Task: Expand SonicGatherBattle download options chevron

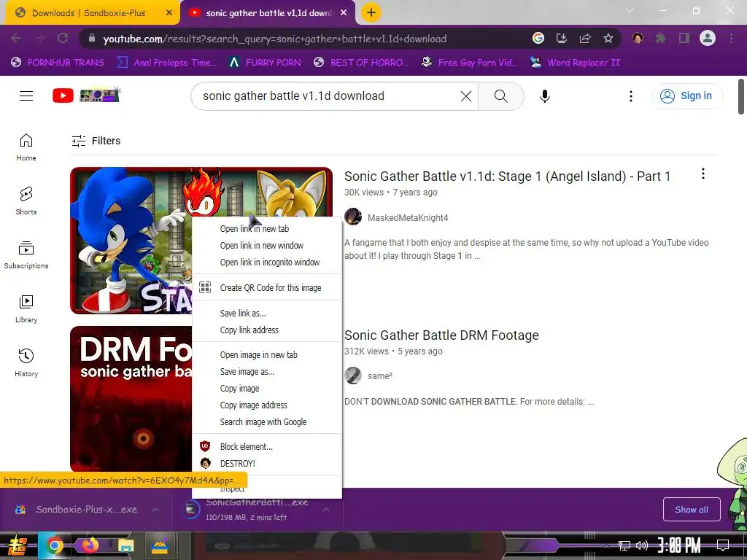Action: click(x=326, y=510)
